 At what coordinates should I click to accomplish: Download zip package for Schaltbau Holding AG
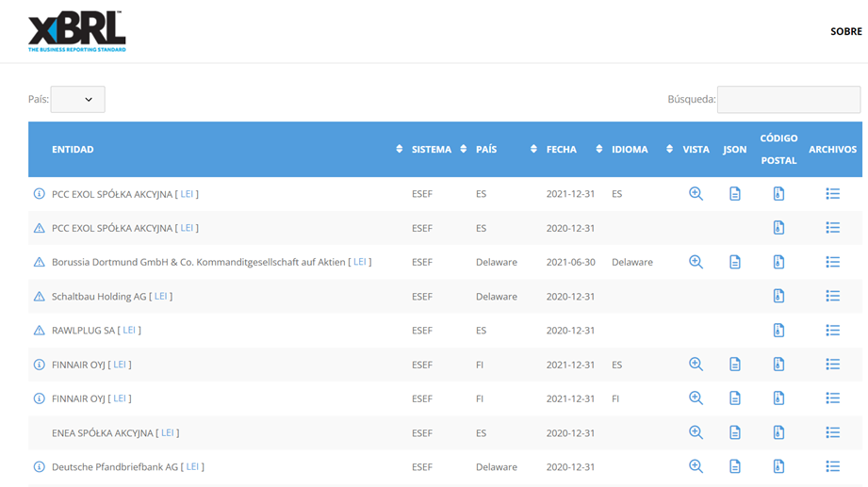tap(778, 296)
